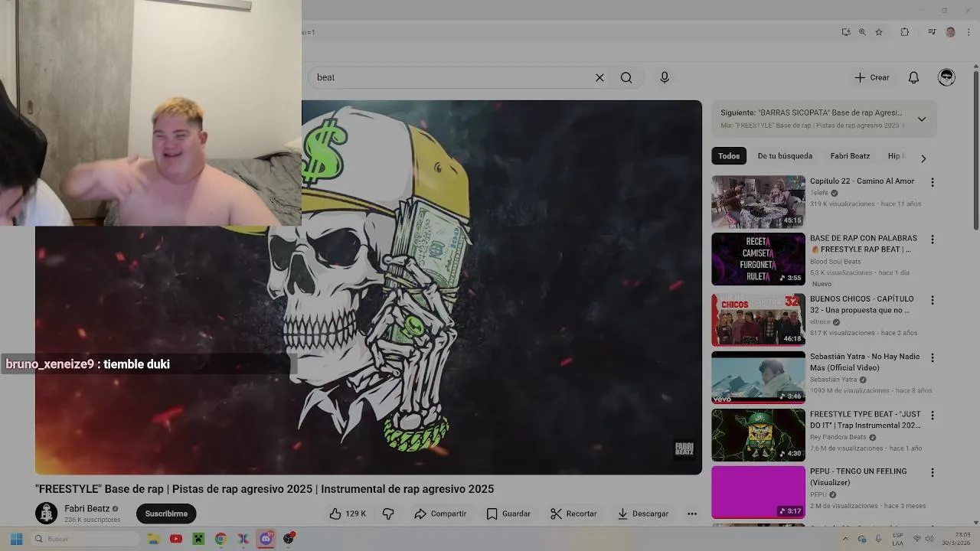980x551 pixels.
Task: Open FREESTYLE TYPE BEAT JUST DO IT thumbnail
Action: [758, 435]
